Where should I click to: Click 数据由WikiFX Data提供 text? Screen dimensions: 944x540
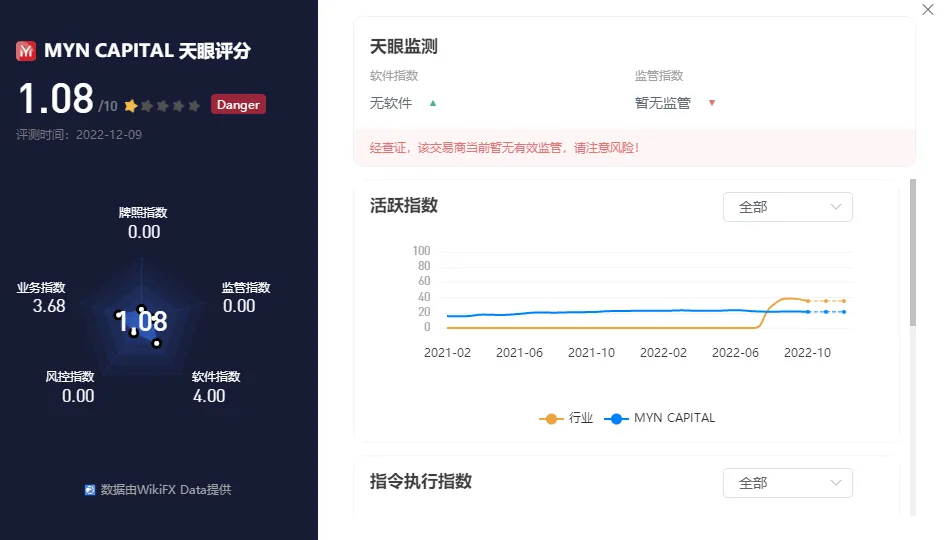166,490
